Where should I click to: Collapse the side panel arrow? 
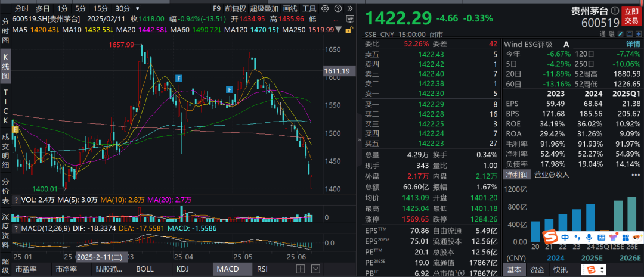tap(360, 141)
